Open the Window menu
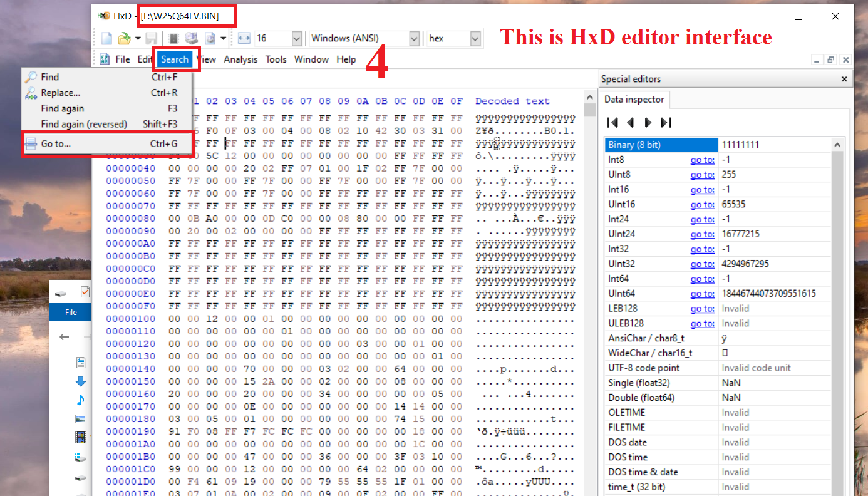The height and width of the screenshot is (496, 868). tap(311, 59)
